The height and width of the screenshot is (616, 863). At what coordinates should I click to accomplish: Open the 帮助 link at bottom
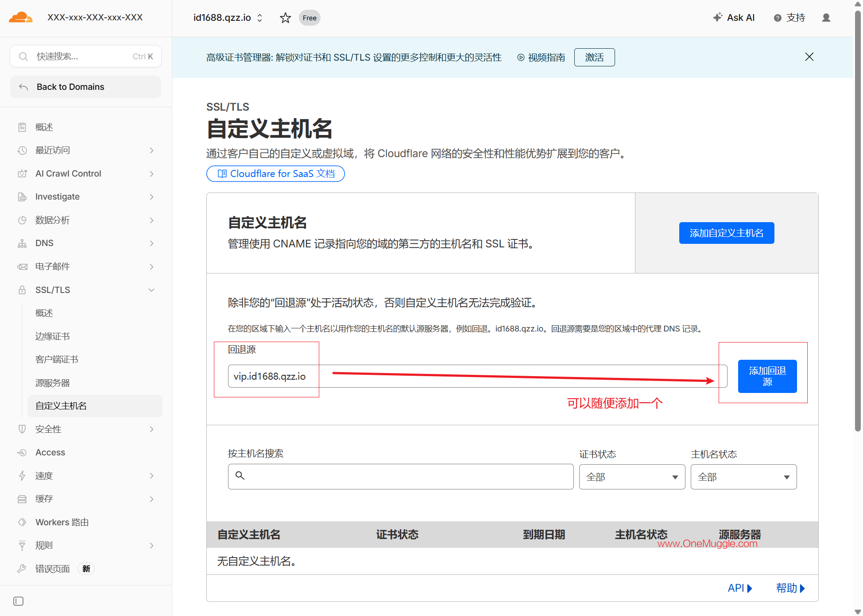pyautogui.click(x=790, y=588)
